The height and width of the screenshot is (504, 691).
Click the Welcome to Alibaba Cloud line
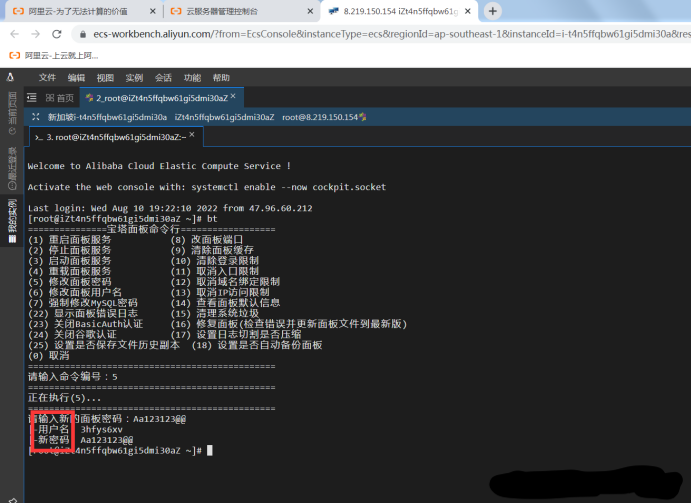point(159,166)
